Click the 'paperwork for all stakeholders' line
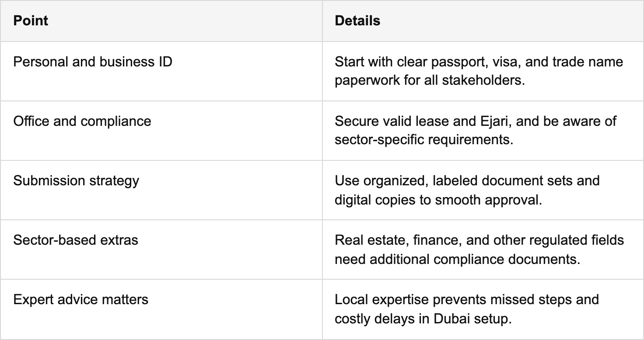The height and width of the screenshot is (340, 644). 430,81
